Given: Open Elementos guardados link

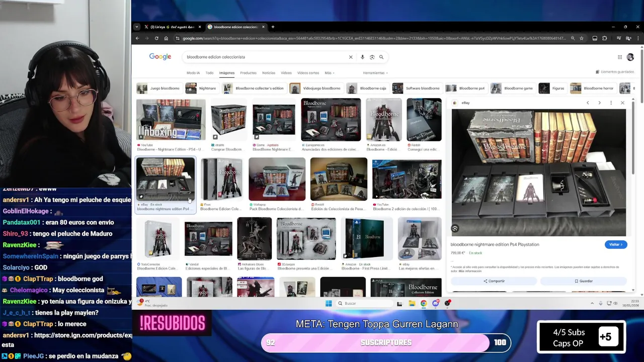Looking at the screenshot, I should pyautogui.click(x=615, y=72).
